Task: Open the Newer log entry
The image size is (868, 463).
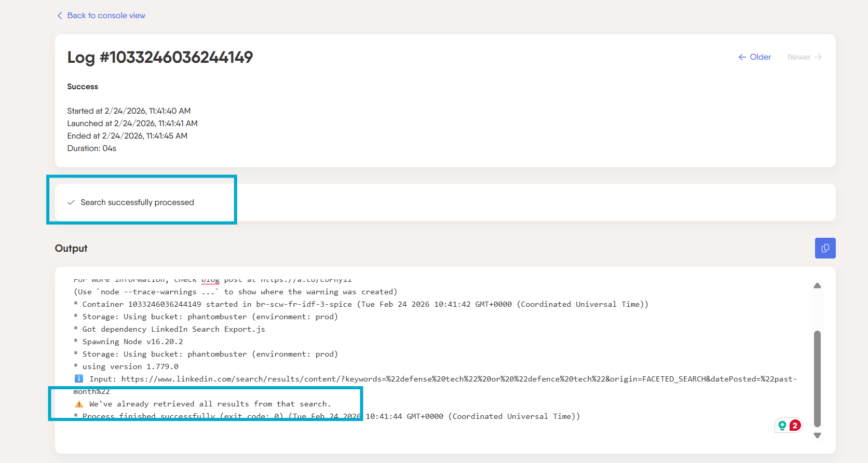Action: [804, 57]
